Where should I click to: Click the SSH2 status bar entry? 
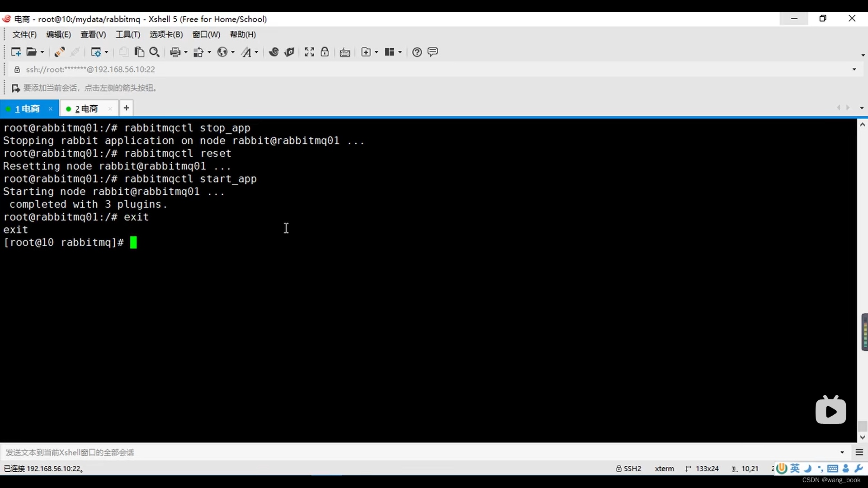[x=629, y=469]
